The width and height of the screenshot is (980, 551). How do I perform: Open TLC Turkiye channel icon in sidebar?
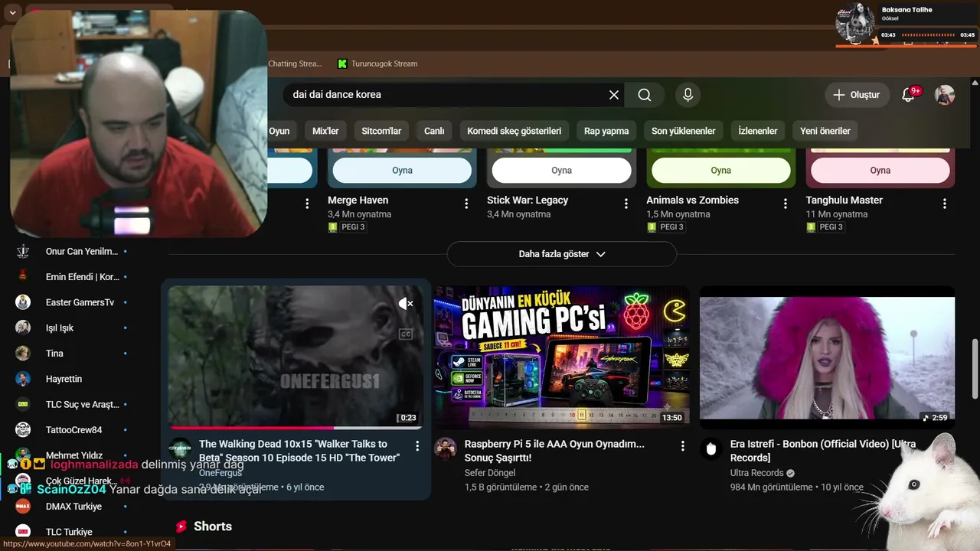(23, 531)
